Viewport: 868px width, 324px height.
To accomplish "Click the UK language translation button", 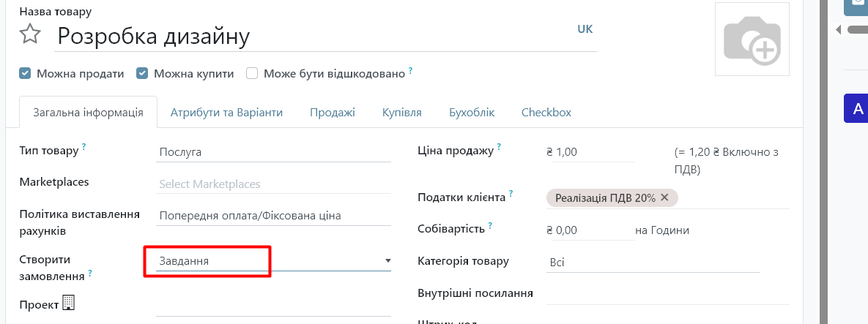I will [585, 29].
